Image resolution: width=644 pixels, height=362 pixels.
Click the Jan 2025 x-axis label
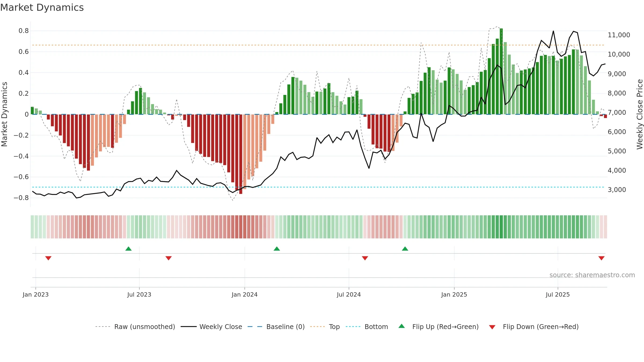click(454, 294)
